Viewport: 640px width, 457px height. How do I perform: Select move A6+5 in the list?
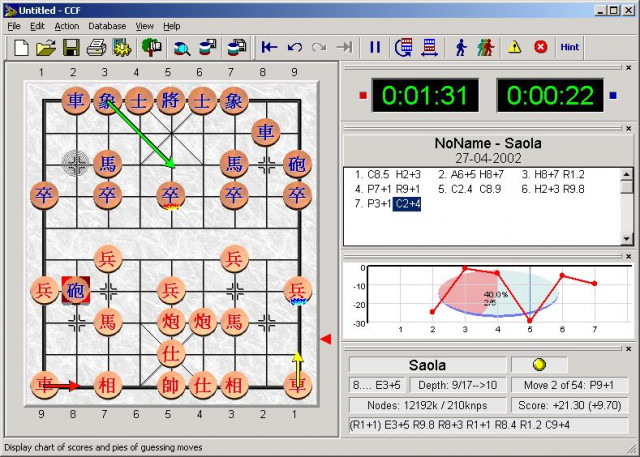pyautogui.click(x=463, y=175)
